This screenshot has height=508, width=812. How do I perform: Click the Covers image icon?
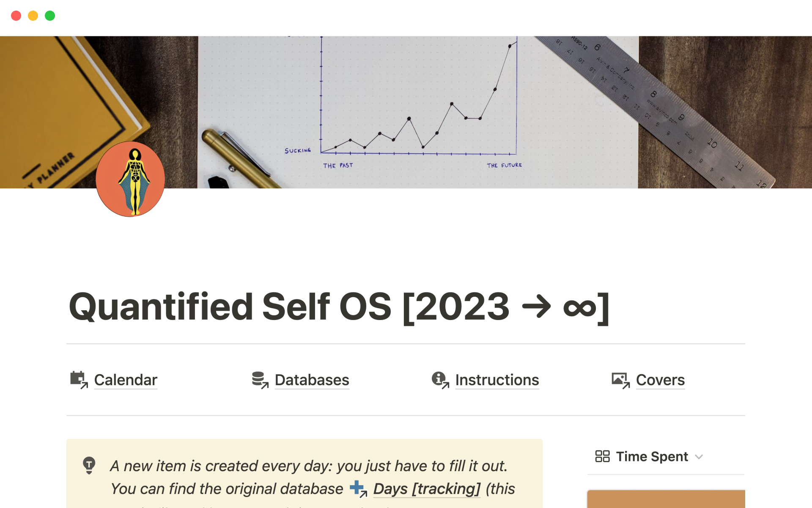[620, 379]
